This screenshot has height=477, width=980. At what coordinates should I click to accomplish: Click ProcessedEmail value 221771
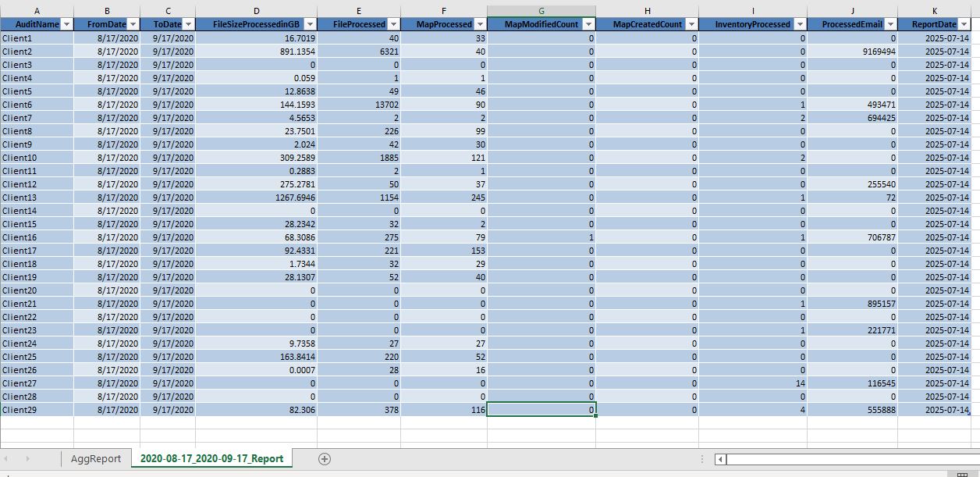pos(852,330)
